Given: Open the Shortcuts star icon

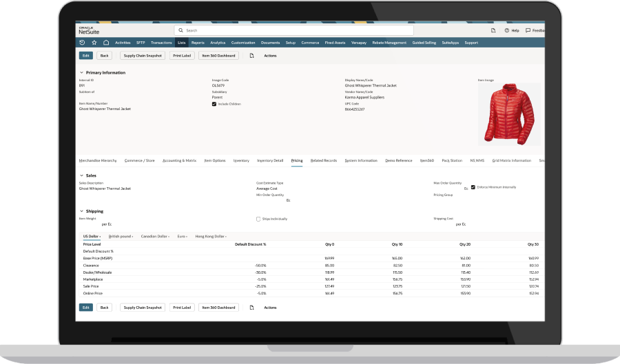Looking at the screenshot, I should coord(94,43).
